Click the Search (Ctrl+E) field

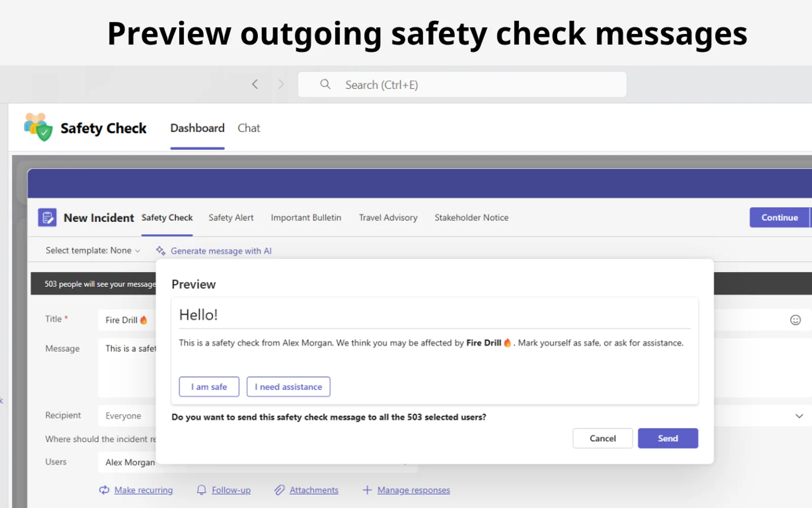pos(462,84)
